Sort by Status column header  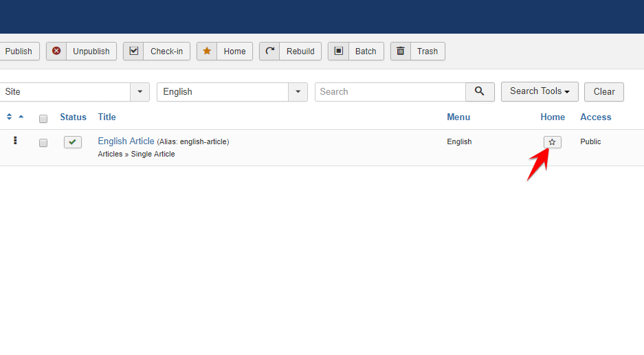coord(73,117)
